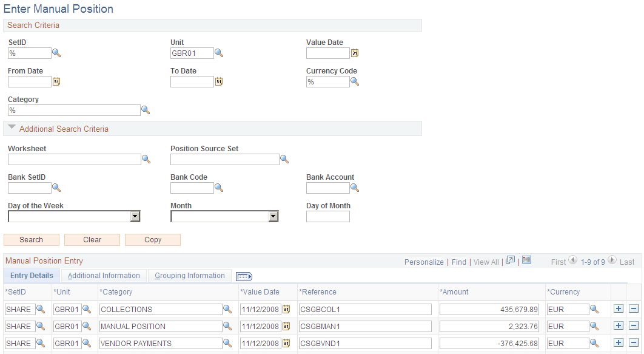This screenshot has width=644, height=354.
Task: Click the Copy button
Action: (x=153, y=240)
